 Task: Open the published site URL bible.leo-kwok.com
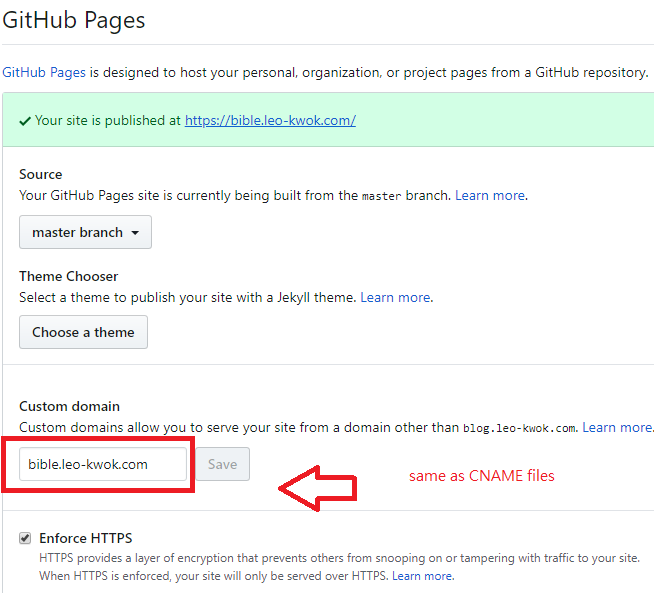[270, 120]
